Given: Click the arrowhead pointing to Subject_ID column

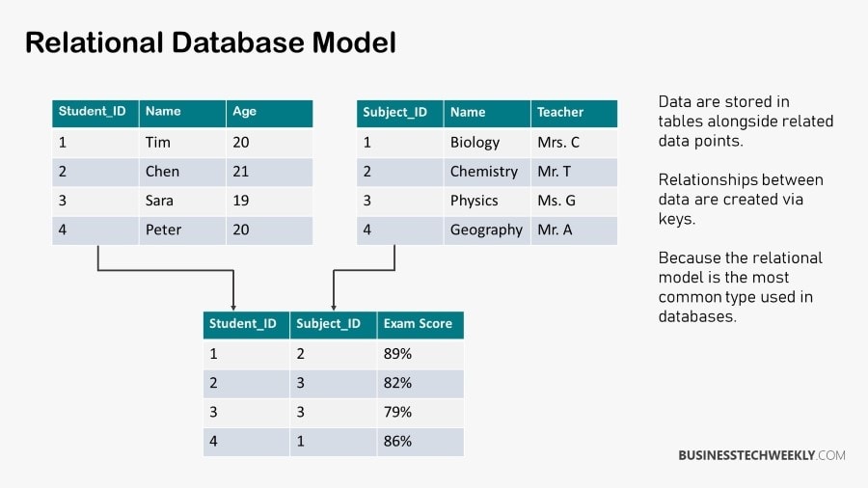Looking at the screenshot, I should click(x=334, y=307).
